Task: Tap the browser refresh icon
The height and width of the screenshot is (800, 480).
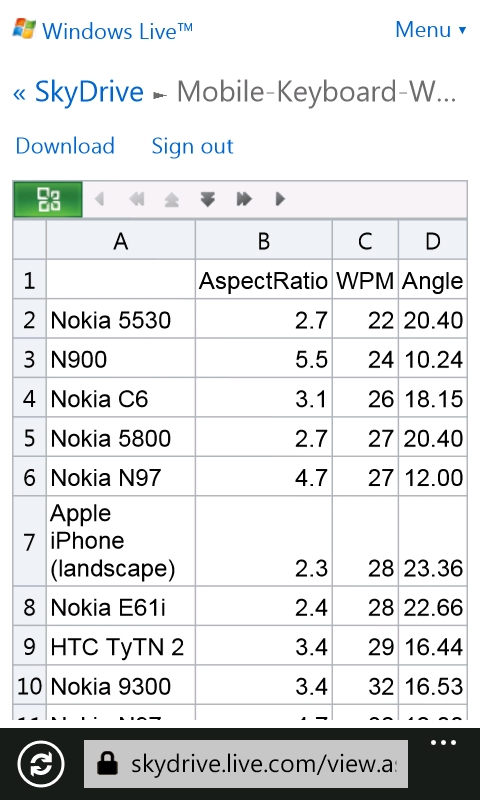Action: click(41, 764)
